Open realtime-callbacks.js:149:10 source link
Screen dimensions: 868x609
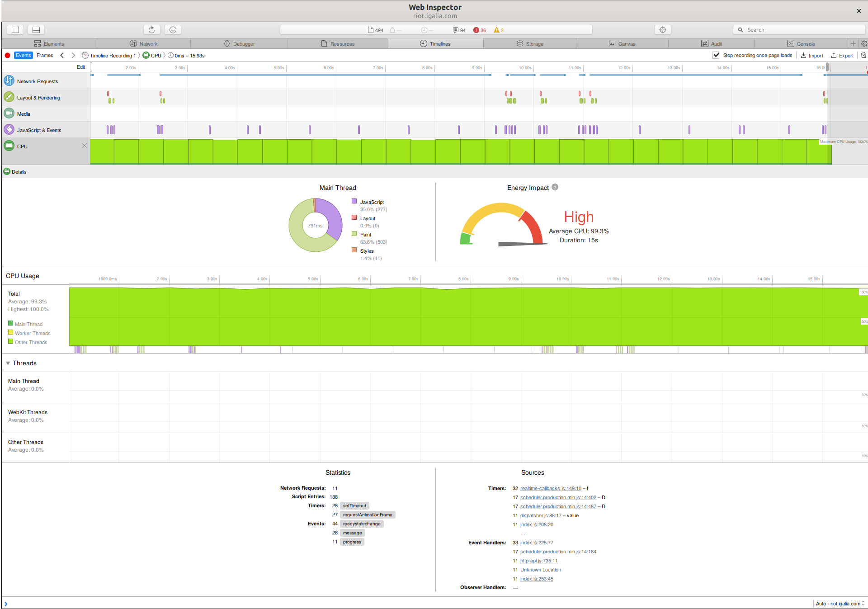click(551, 488)
